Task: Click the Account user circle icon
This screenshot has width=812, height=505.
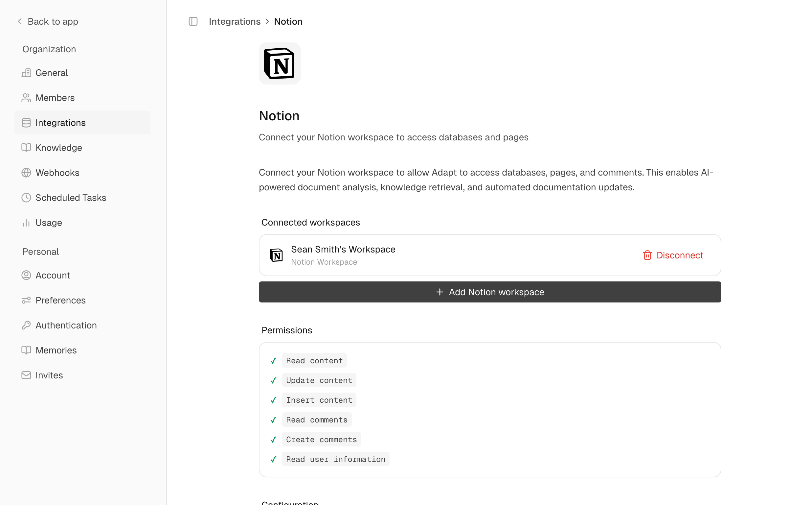Action: (26, 276)
